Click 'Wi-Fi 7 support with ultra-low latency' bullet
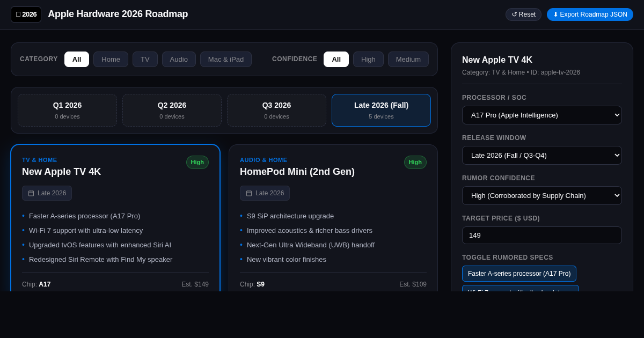 tap(86, 230)
